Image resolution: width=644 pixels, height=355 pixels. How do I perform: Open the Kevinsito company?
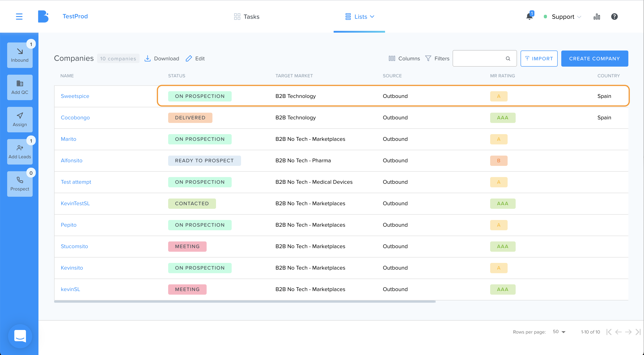click(x=72, y=268)
